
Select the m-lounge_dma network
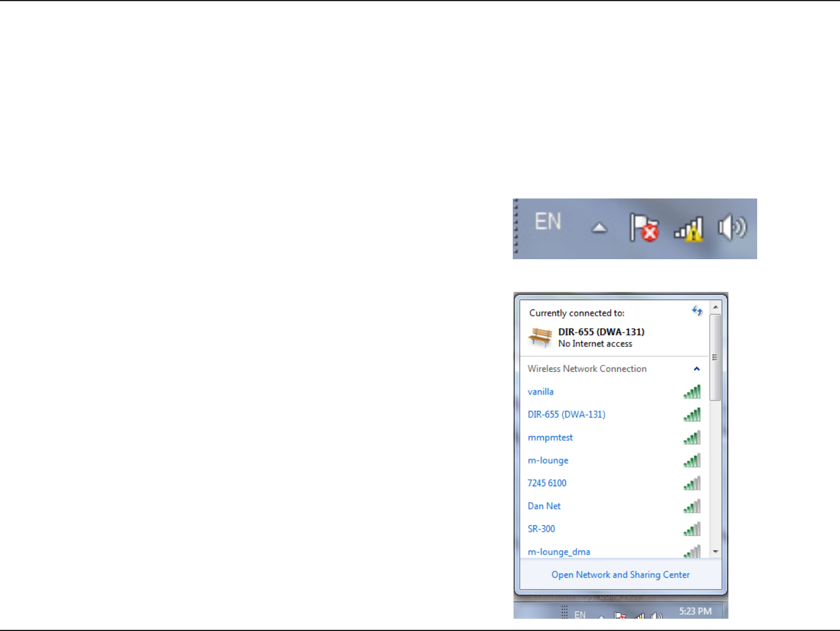(x=614, y=552)
